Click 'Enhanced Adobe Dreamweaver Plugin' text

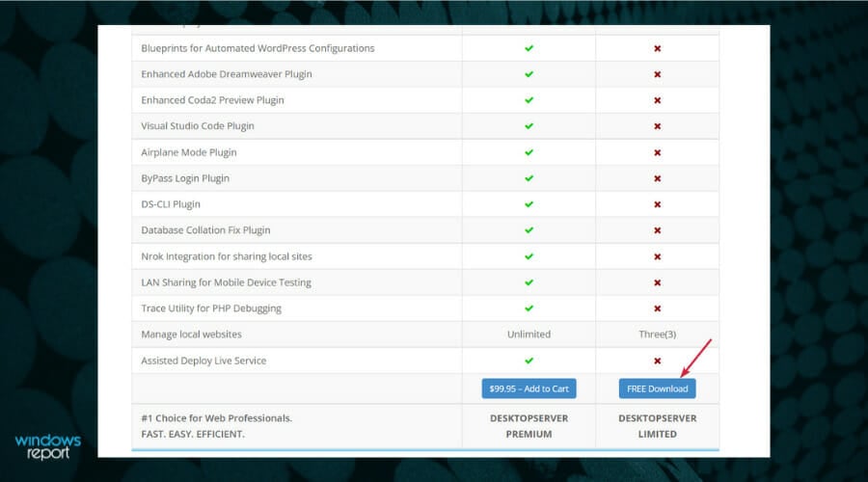(227, 74)
